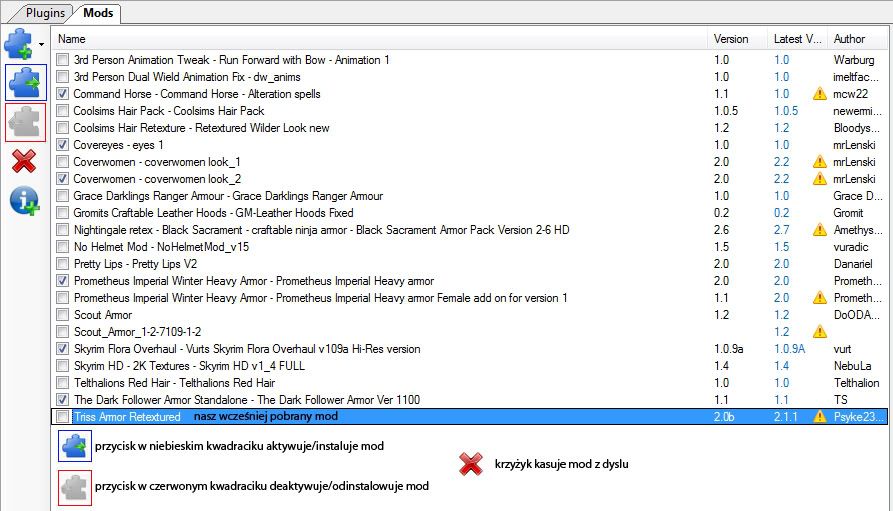Enable Pretty Lips V2 checkbox
The image size is (893, 511).
point(63,264)
